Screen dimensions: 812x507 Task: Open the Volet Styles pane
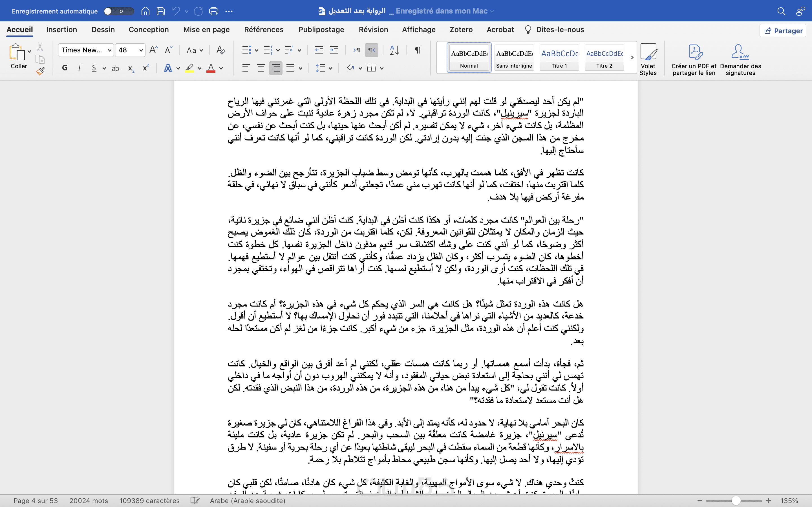648,59
